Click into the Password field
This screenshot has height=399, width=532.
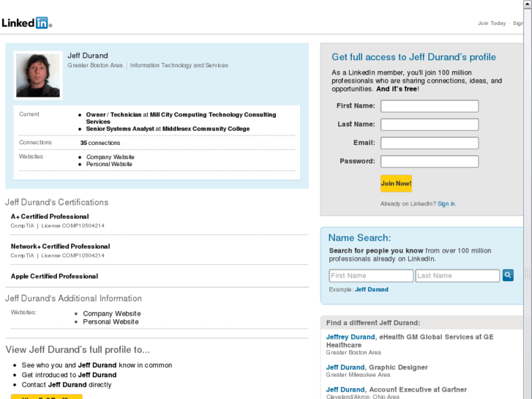pyautogui.click(x=430, y=161)
